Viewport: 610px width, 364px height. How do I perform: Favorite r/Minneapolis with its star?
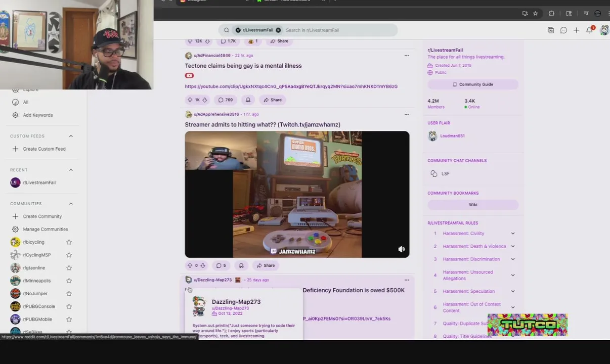(x=69, y=281)
